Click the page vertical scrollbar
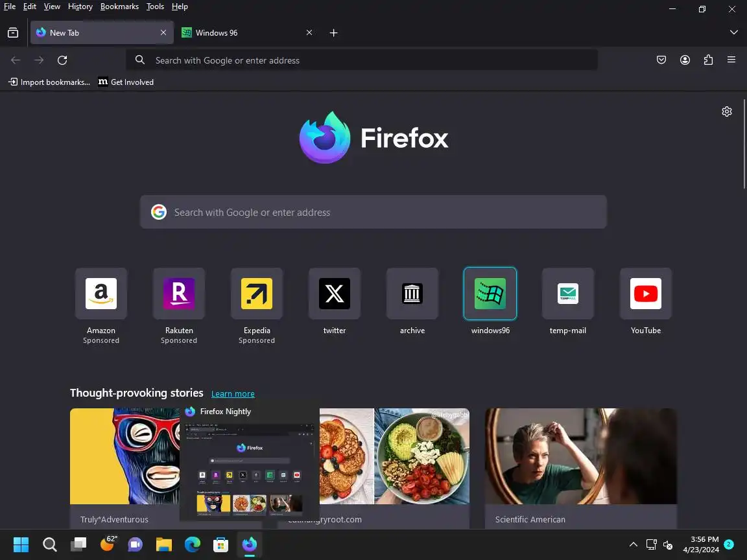747x560 pixels. 744,144
